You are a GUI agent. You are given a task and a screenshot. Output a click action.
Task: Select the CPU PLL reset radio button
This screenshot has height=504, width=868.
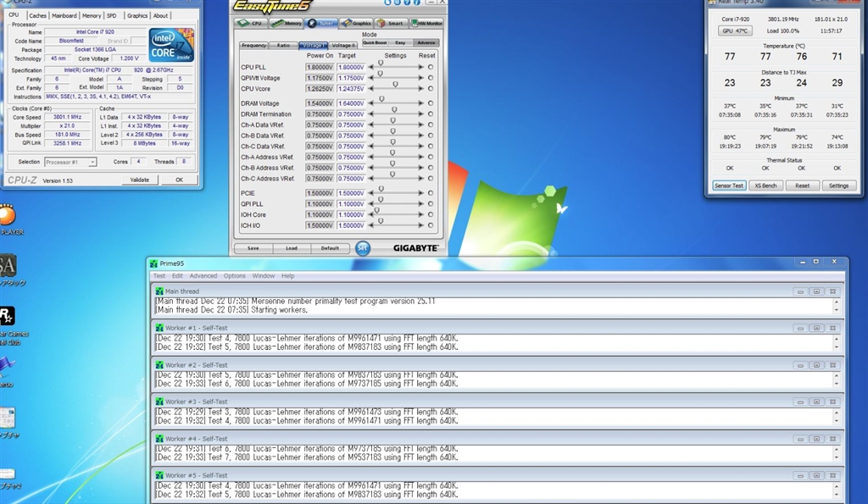pos(431,67)
